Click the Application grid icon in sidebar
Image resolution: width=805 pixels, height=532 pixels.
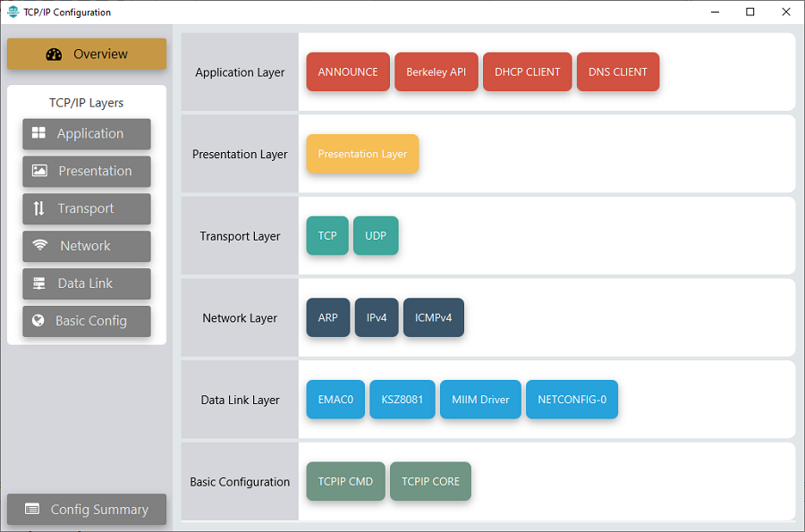click(x=38, y=133)
